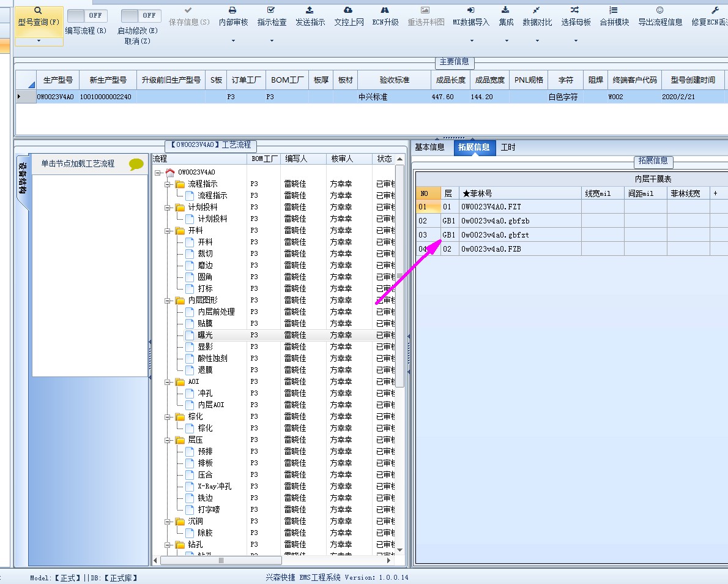Click the 生产型号 column header
The image size is (728, 584).
point(58,80)
